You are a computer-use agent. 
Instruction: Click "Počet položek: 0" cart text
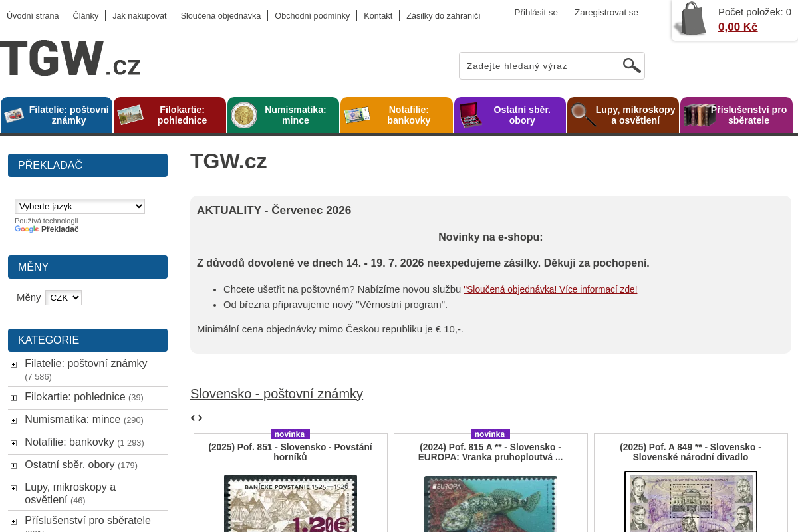pyautogui.click(x=755, y=11)
